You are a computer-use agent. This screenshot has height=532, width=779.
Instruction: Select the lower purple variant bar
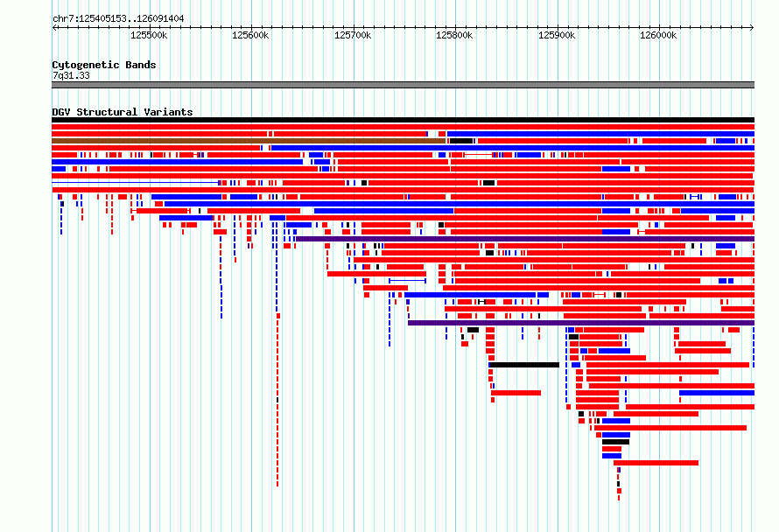click(581, 323)
